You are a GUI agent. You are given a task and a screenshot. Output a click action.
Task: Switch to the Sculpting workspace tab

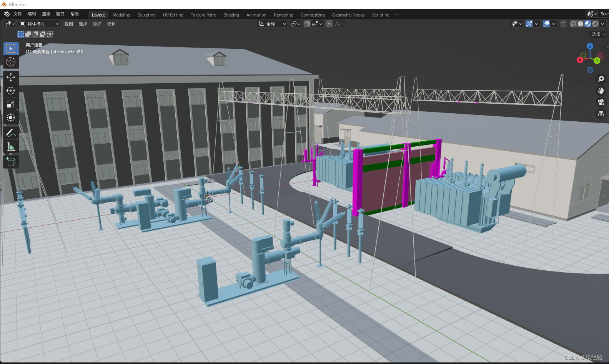click(146, 15)
